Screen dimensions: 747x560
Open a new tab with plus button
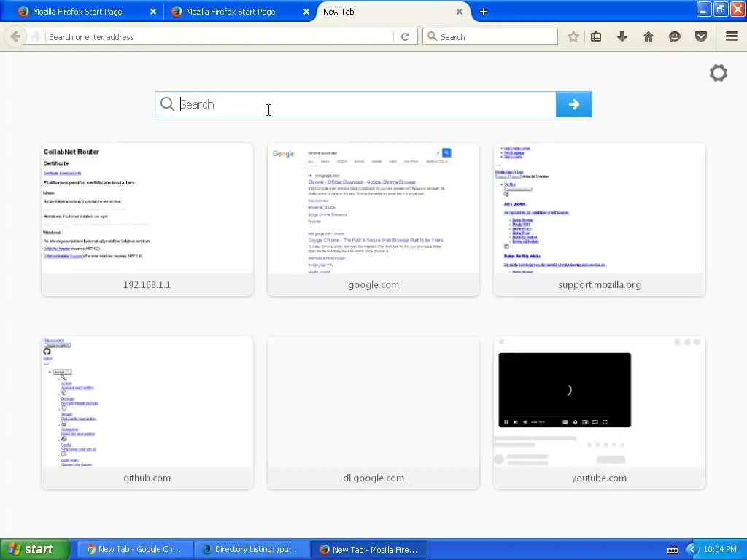click(x=483, y=12)
